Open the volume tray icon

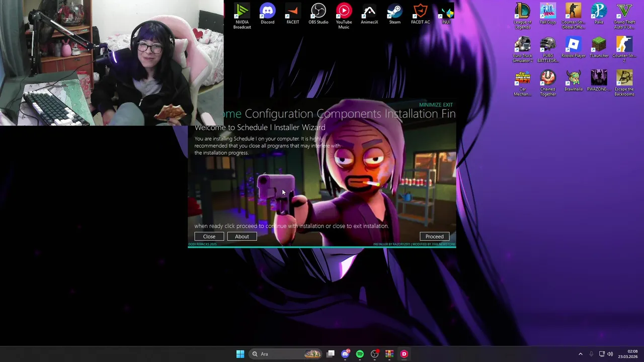click(x=610, y=354)
